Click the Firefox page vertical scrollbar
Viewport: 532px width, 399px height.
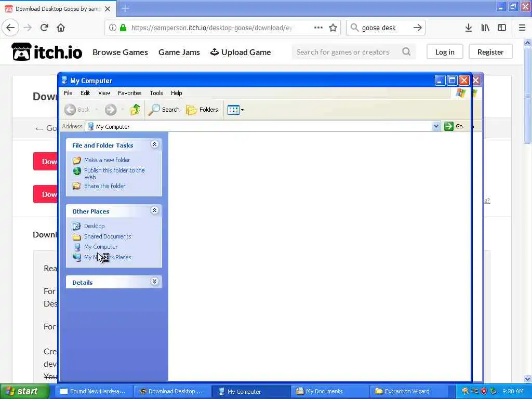click(527, 95)
